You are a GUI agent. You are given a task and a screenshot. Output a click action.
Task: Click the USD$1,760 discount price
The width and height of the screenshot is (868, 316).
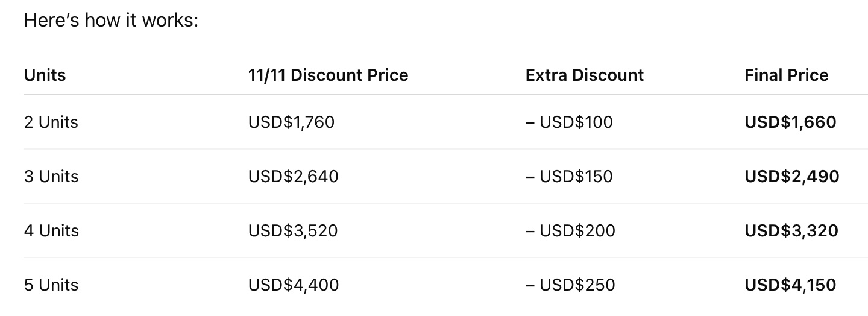[x=291, y=122]
